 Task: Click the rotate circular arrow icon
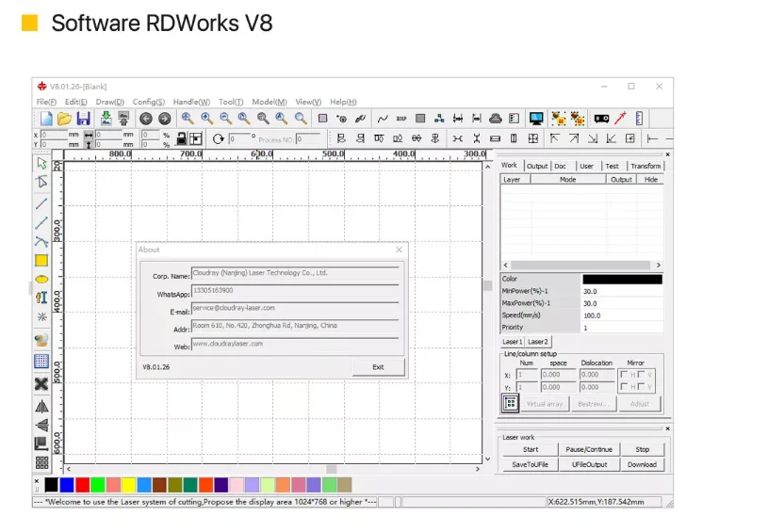[x=218, y=139]
